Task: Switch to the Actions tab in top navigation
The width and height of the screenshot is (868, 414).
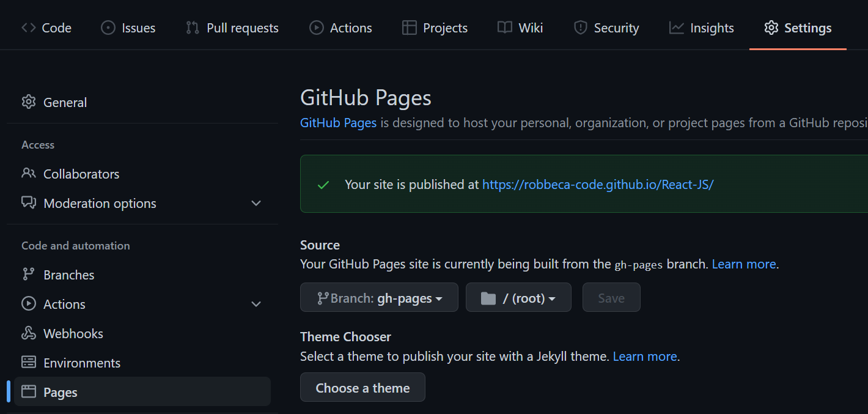Action: point(340,28)
